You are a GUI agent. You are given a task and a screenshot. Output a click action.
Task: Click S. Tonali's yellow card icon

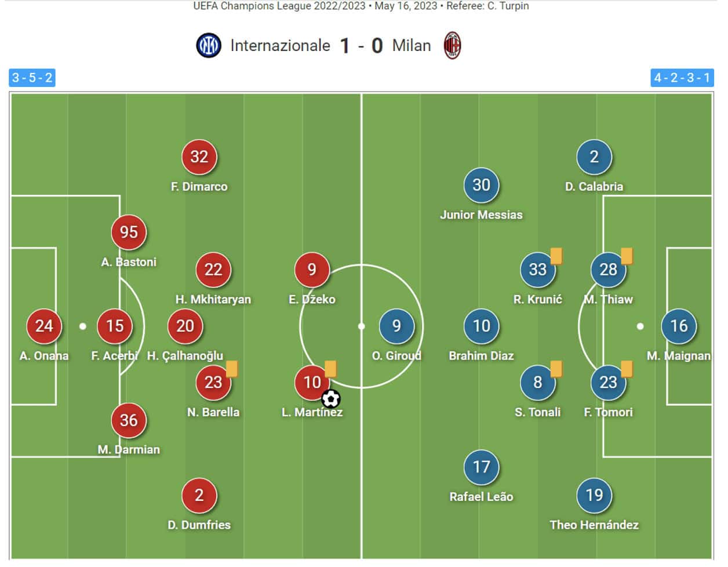point(556,369)
